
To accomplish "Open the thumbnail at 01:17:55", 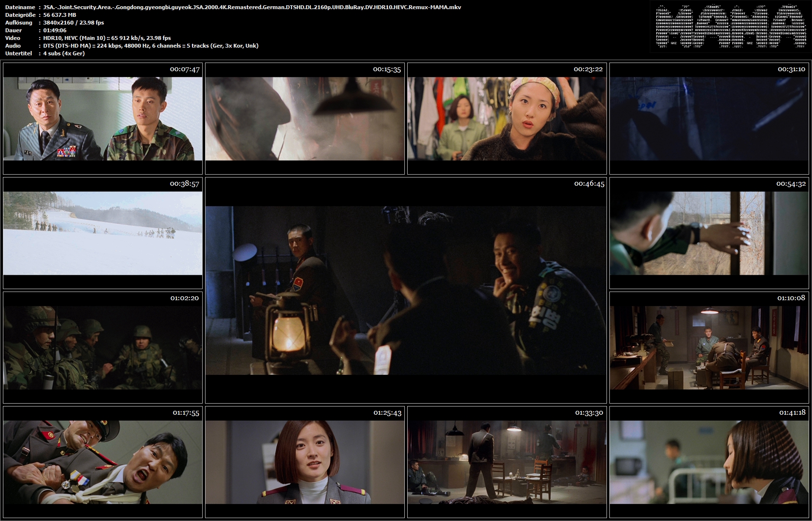I will (x=103, y=462).
